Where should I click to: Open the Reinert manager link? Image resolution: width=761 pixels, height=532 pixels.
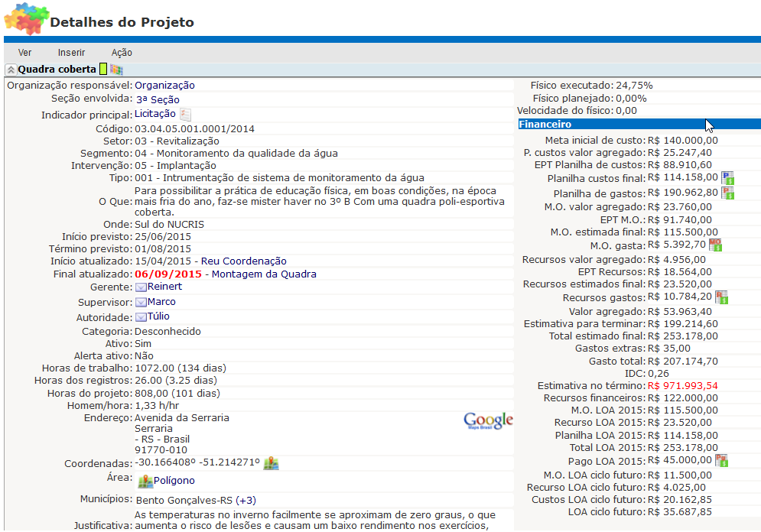click(x=164, y=287)
